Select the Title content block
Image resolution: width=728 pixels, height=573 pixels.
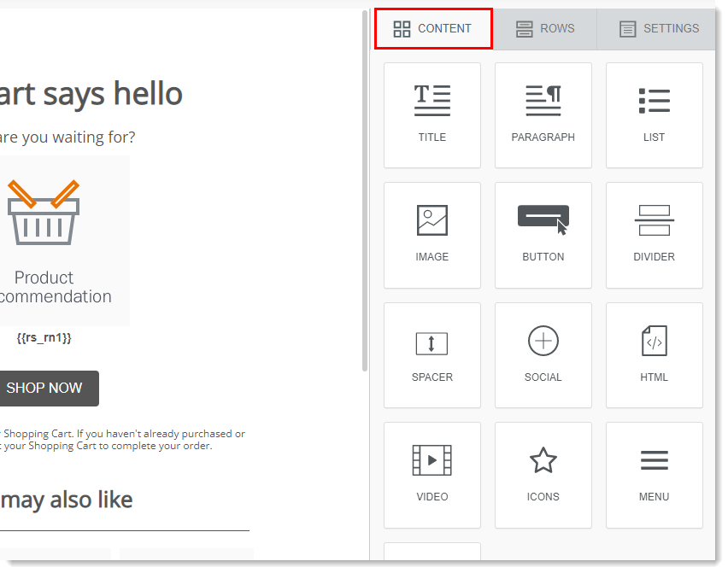click(432, 115)
